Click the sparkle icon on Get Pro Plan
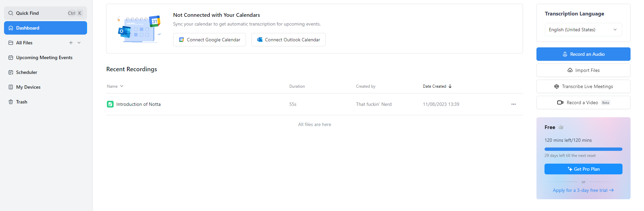644x211 pixels. [x=570, y=169]
